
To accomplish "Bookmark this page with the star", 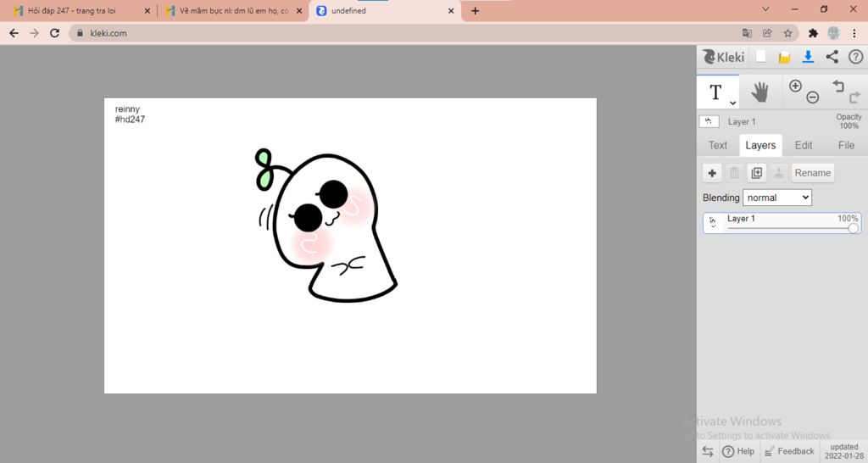I will point(787,33).
